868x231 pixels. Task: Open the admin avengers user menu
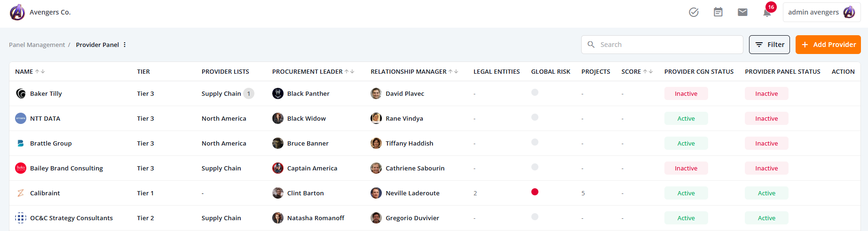(821, 12)
